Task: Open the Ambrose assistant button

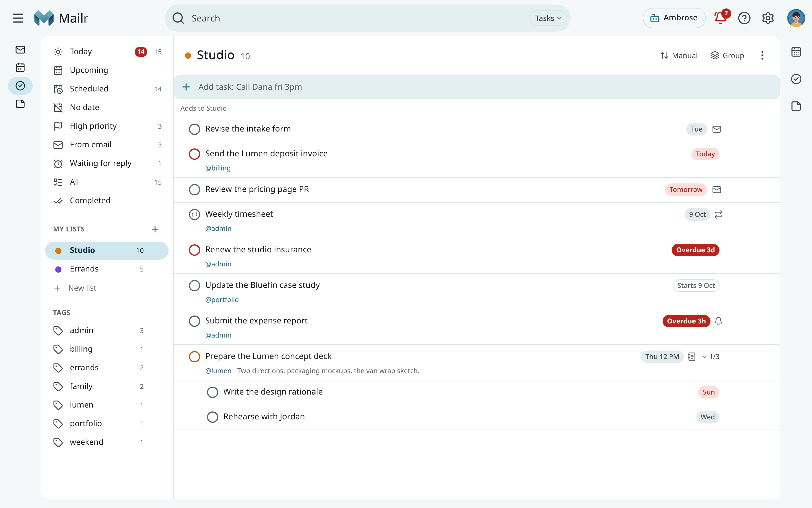Action: point(674,18)
